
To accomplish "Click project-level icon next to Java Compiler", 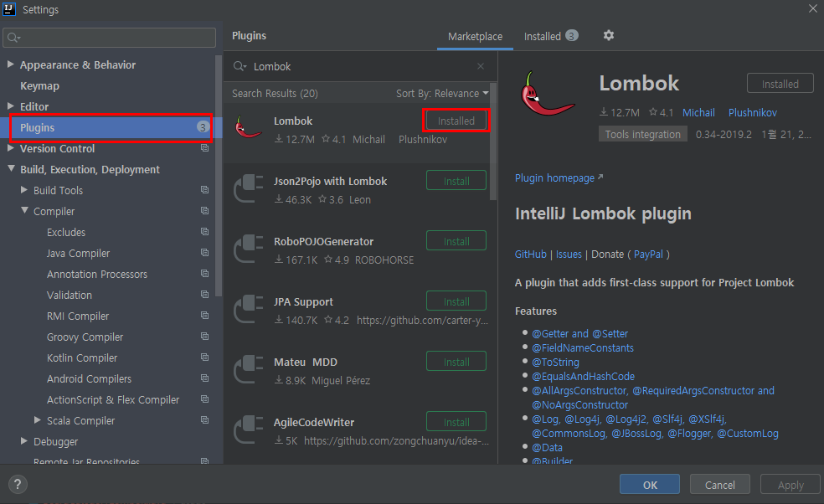I will [x=205, y=253].
